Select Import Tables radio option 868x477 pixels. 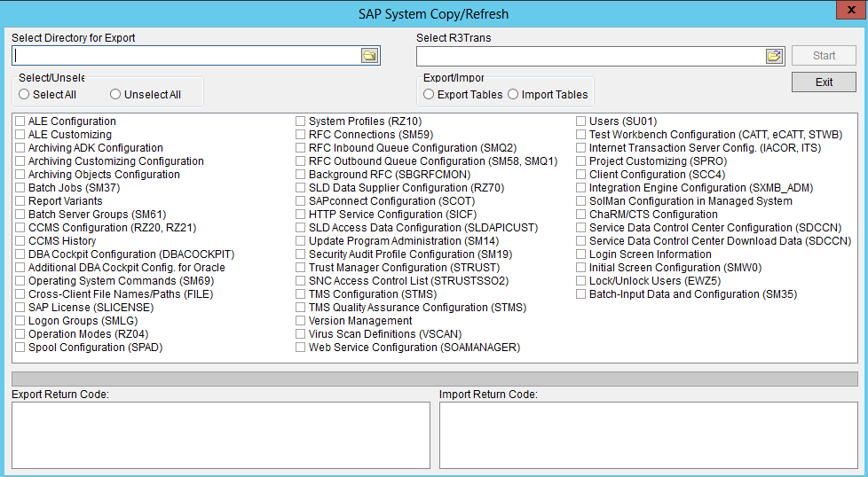(x=513, y=95)
